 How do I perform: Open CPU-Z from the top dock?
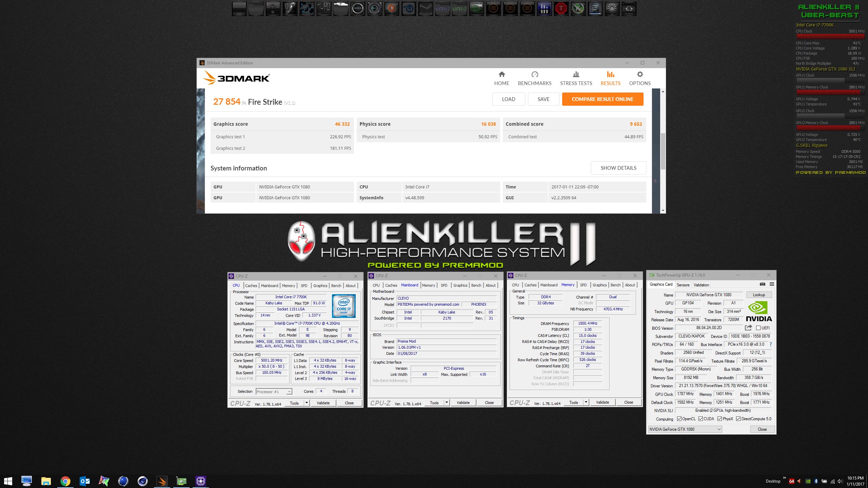[x=442, y=9]
